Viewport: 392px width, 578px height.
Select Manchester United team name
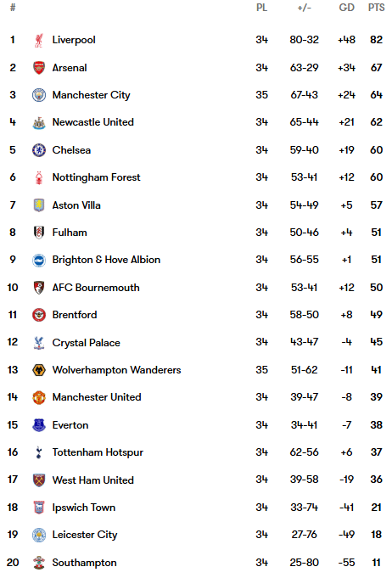click(97, 397)
